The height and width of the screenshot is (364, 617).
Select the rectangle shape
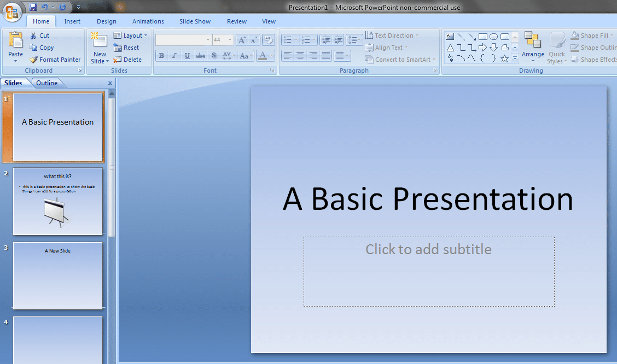(483, 37)
